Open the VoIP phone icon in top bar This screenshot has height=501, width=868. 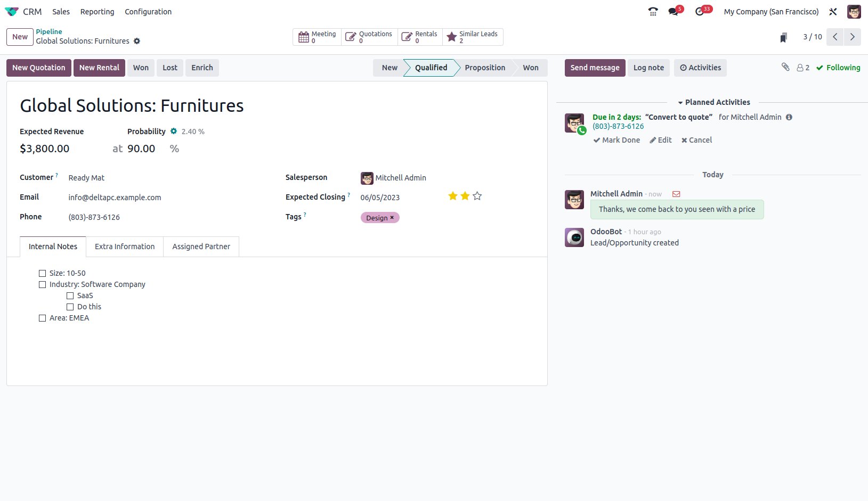tap(653, 12)
